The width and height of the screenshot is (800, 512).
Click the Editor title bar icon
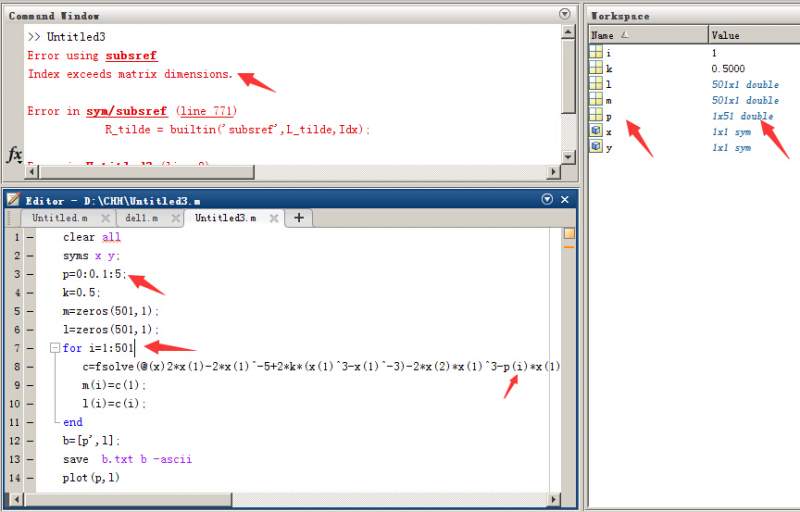14,199
